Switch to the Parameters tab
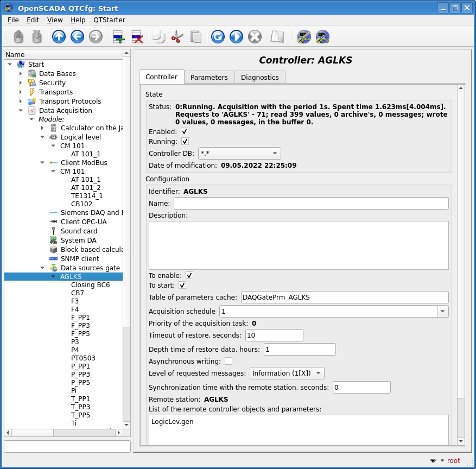Image resolution: width=476 pixels, height=469 pixels. point(209,78)
